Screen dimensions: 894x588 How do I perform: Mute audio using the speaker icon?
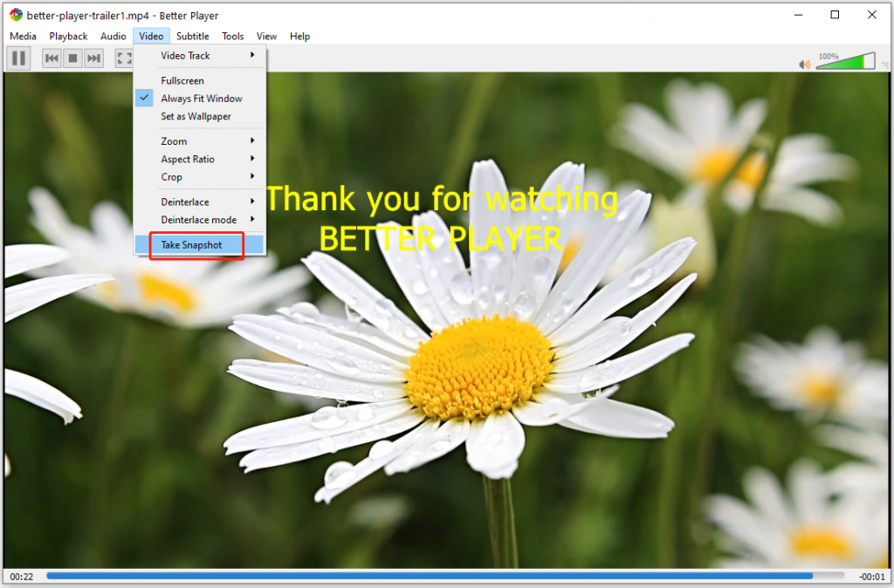804,64
